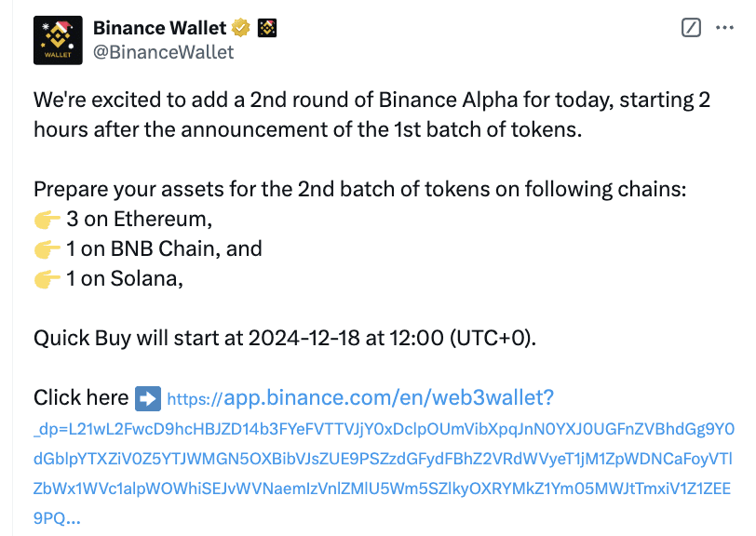Open the app.binance.com/en/web3wallet link
The image size is (756, 536).
360,398
